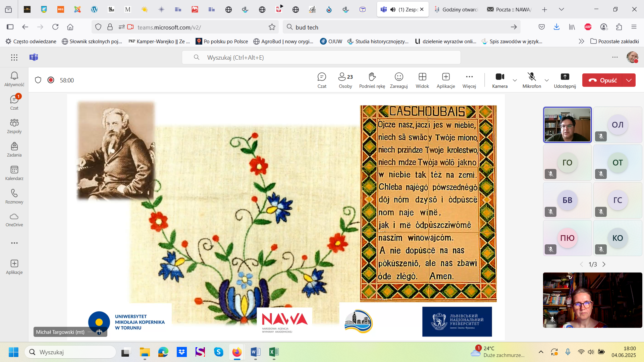
Task: Open the dropdown next to Opuść
Action: 629,80
